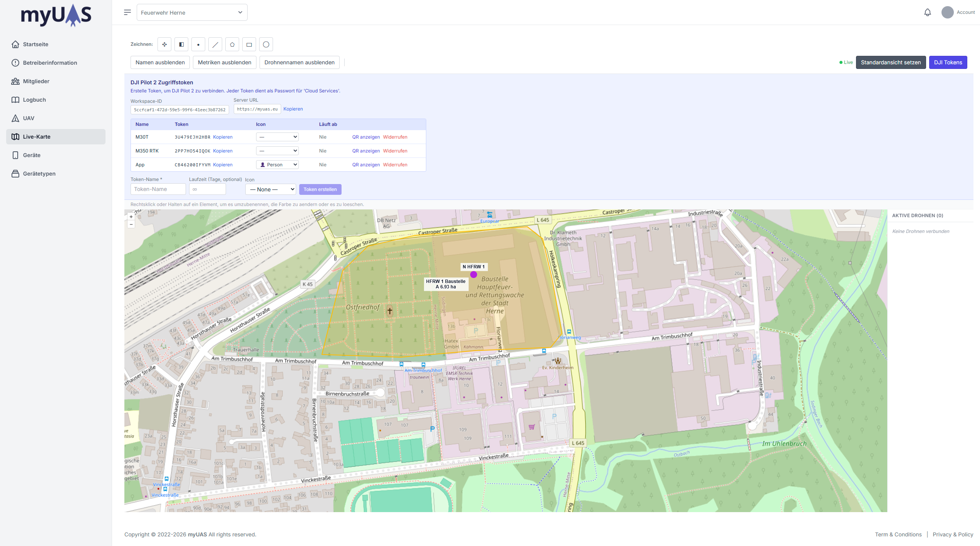Click Standardansicht setzen button
This screenshot has width=980, height=546.
pyautogui.click(x=891, y=62)
